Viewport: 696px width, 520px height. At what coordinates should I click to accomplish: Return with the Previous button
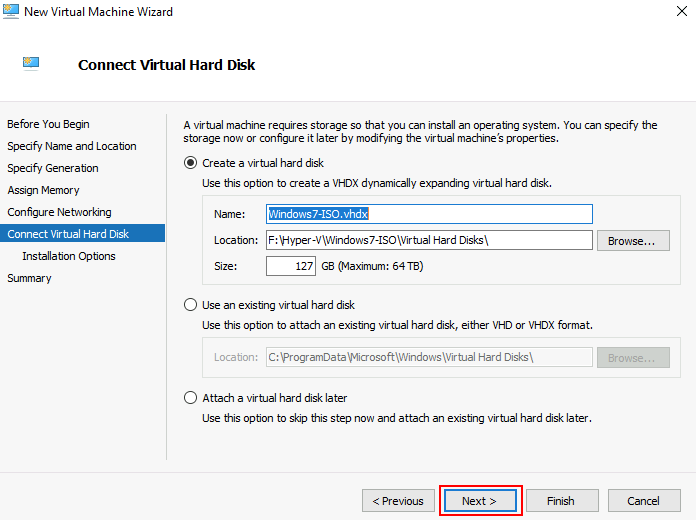pyautogui.click(x=397, y=501)
